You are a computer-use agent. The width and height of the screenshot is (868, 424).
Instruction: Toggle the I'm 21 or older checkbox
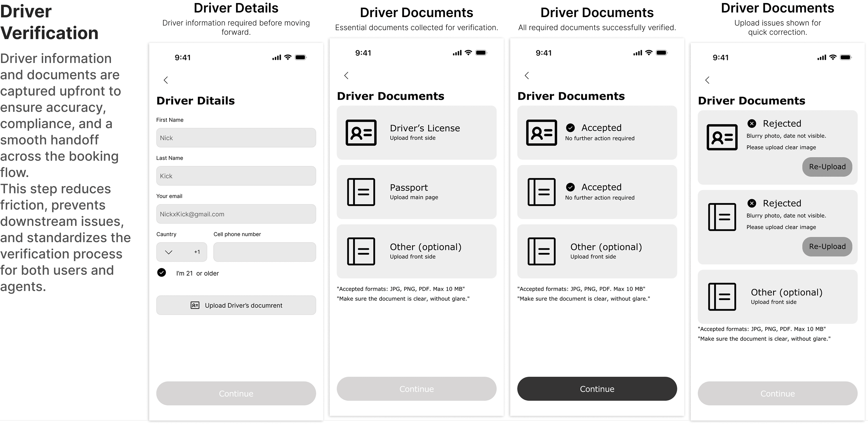click(162, 273)
